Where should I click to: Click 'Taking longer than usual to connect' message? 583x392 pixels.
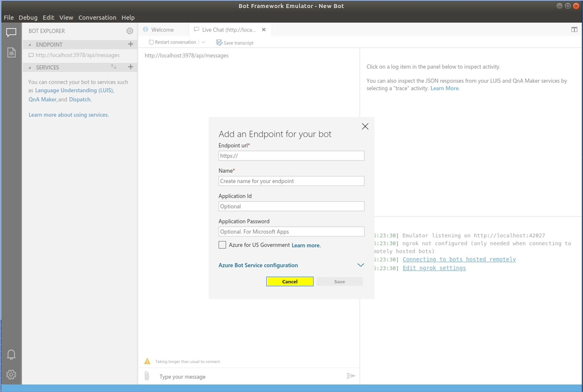(x=188, y=362)
